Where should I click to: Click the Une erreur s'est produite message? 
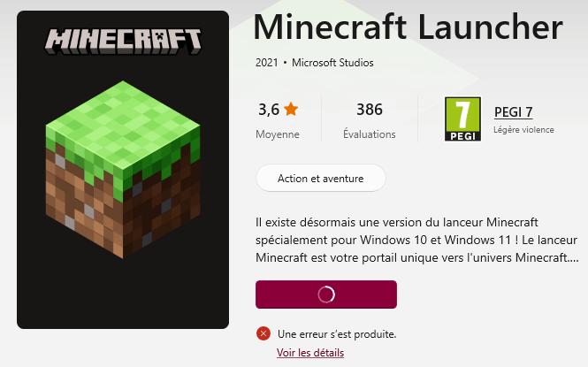(337, 334)
